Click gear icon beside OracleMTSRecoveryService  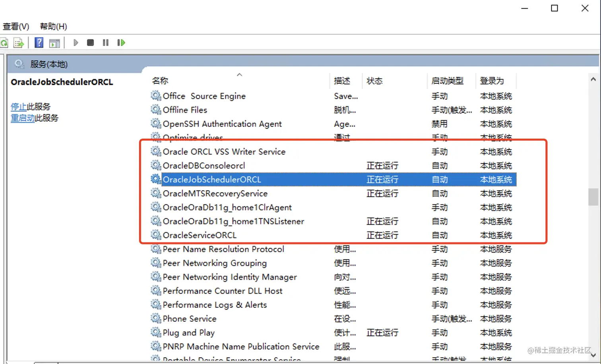click(x=156, y=193)
